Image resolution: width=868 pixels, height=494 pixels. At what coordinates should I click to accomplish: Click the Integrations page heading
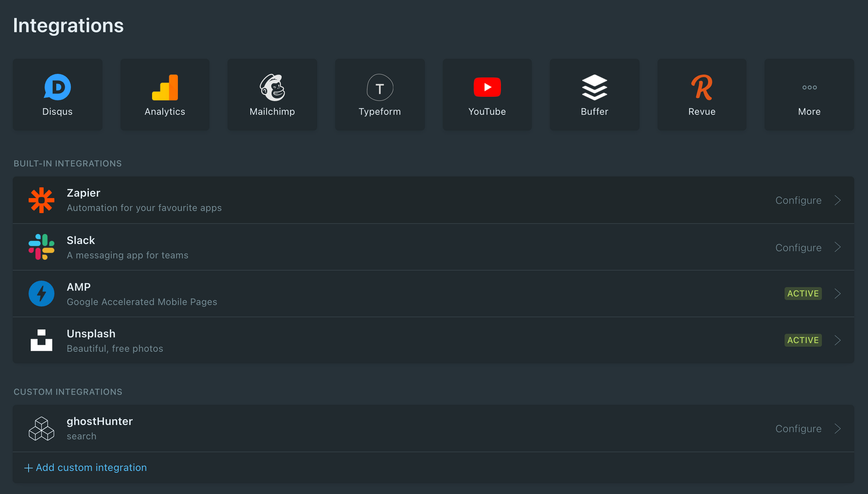click(68, 26)
